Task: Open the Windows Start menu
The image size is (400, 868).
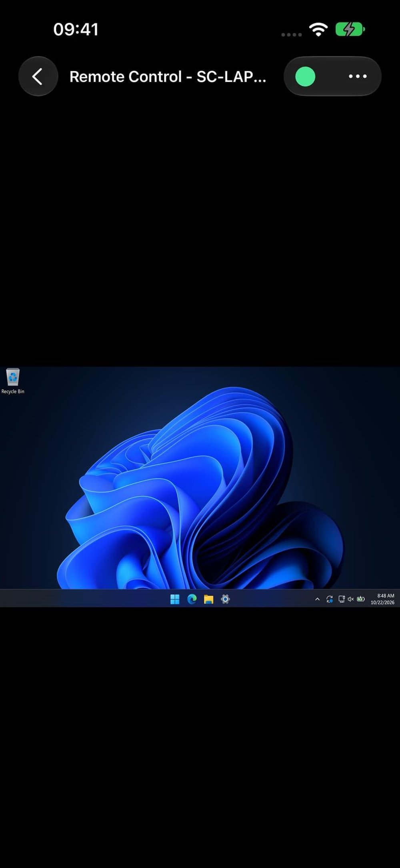Action: [175, 599]
